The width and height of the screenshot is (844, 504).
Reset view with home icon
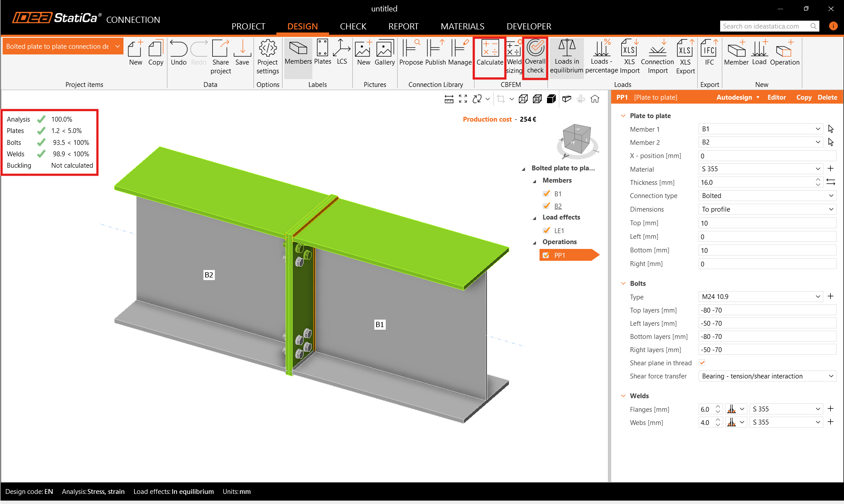tap(595, 99)
